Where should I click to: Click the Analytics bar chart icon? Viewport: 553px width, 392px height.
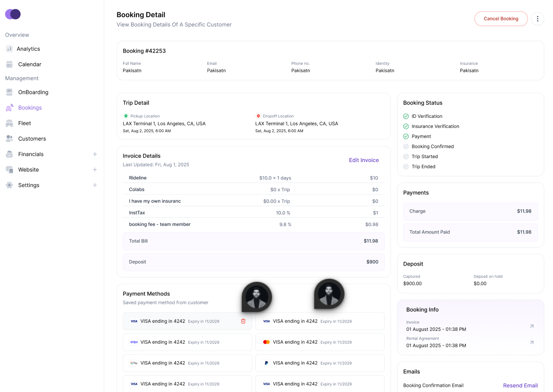coord(9,49)
